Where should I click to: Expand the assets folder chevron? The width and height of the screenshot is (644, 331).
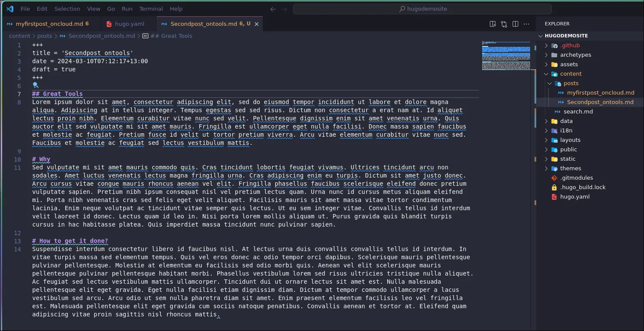[x=547, y=64]
